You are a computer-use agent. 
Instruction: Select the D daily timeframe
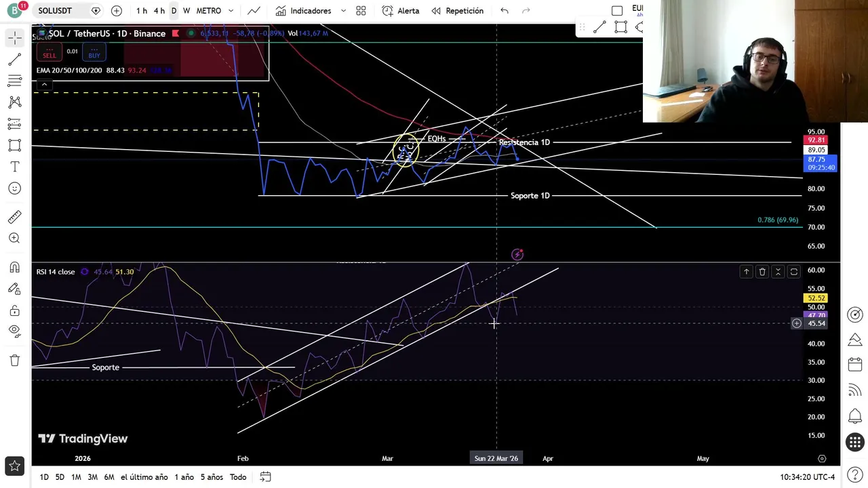174,11
